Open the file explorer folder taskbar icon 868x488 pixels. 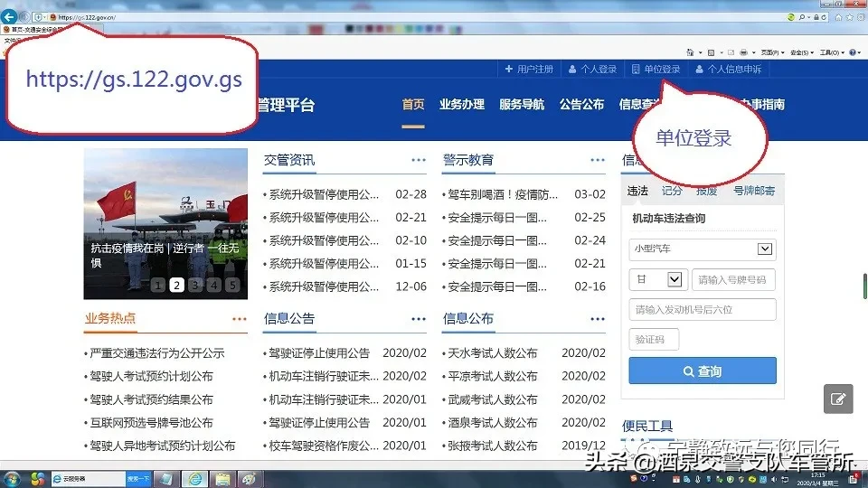pyautogui.click(x=222, y=479)
